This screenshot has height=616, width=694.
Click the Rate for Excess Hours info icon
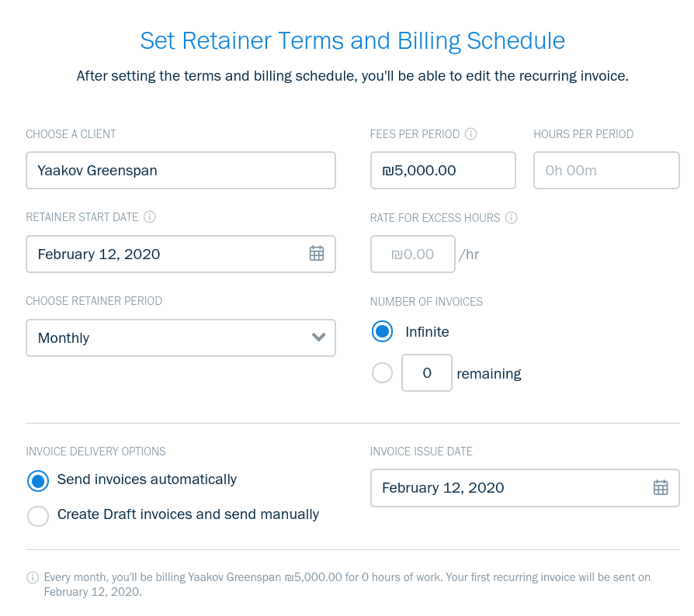pyautogui.click(x=511, y=218)
